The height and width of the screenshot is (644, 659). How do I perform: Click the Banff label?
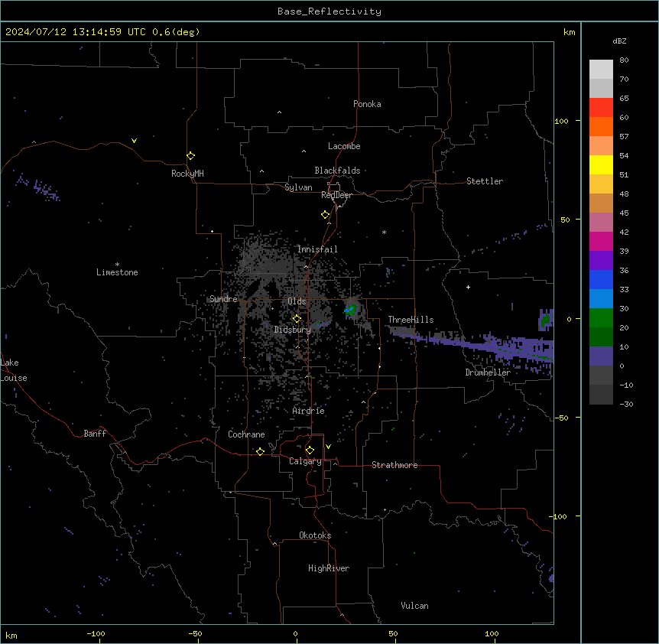95,434
